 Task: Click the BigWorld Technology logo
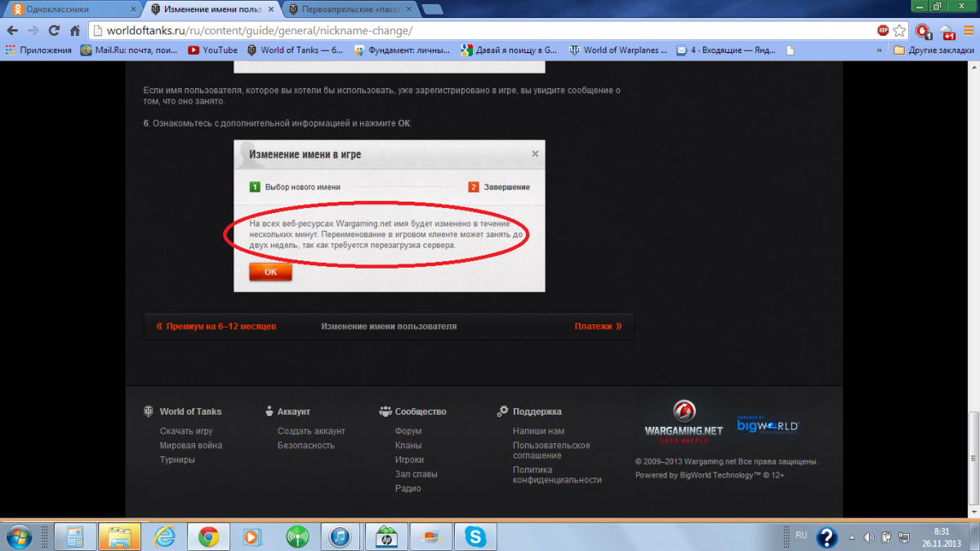coord(768,424)
